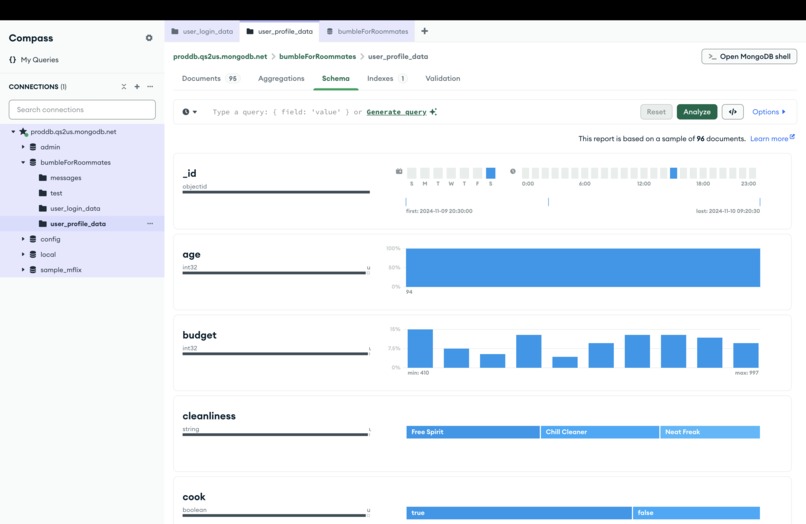This screenshot has width=806, height=524.
Task: Open query history clock dropdown
Action: click(189, 112)
